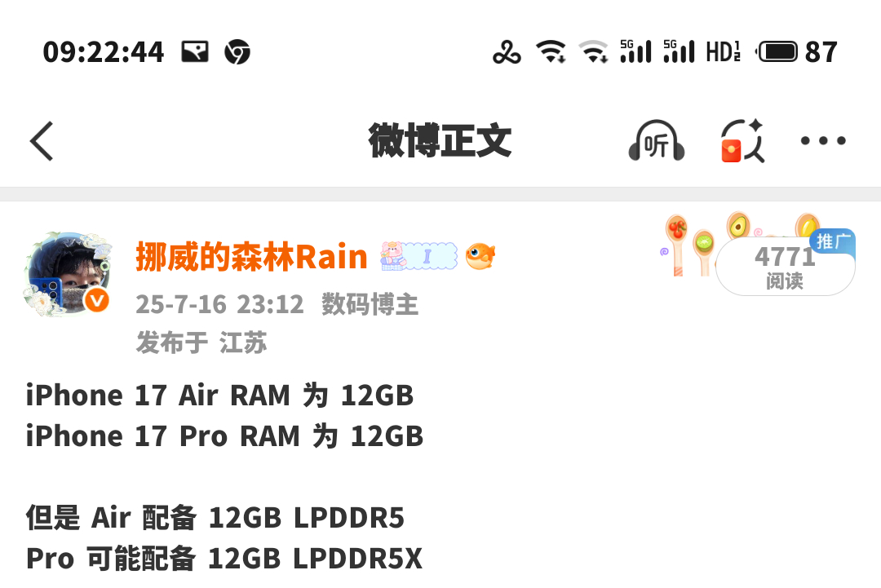Open the Chrome status bar icon

click(x=237, y=51)
